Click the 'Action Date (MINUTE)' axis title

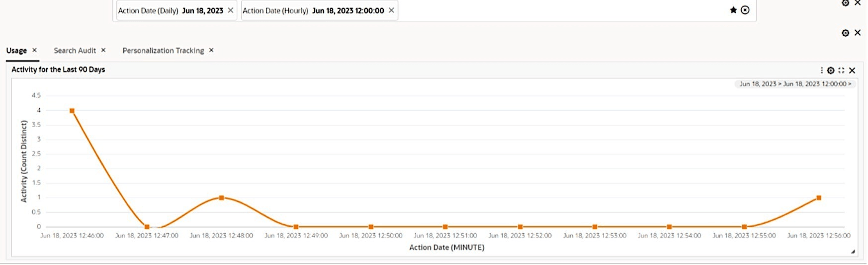[x=446, y=247]
